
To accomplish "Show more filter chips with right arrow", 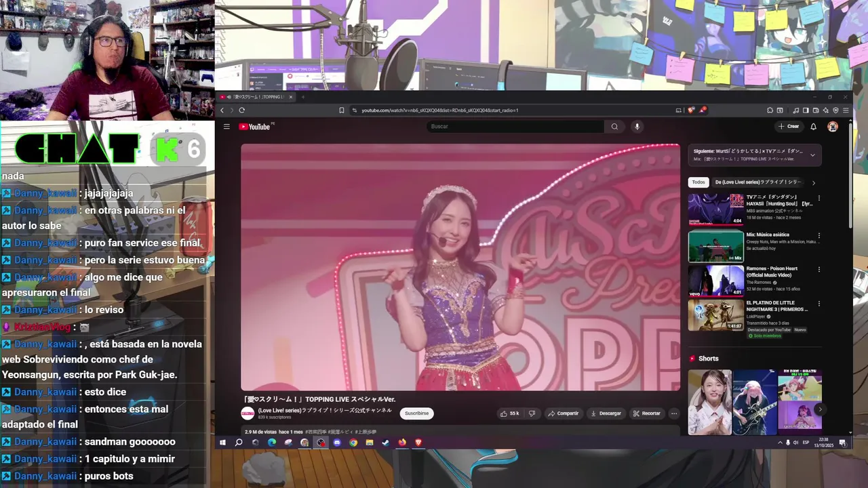I will click(813, 183).
